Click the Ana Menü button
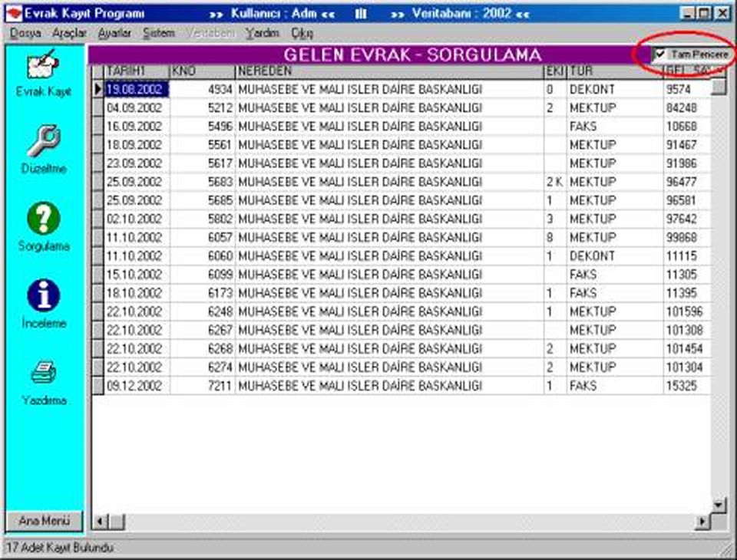 (45, 521)
